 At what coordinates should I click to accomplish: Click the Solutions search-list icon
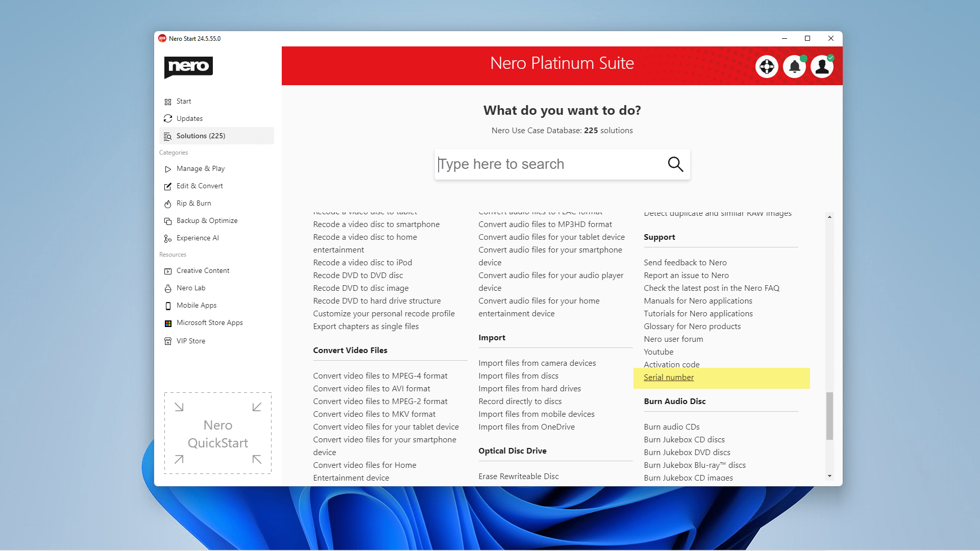pyautogui.click(x=168, y=136)
